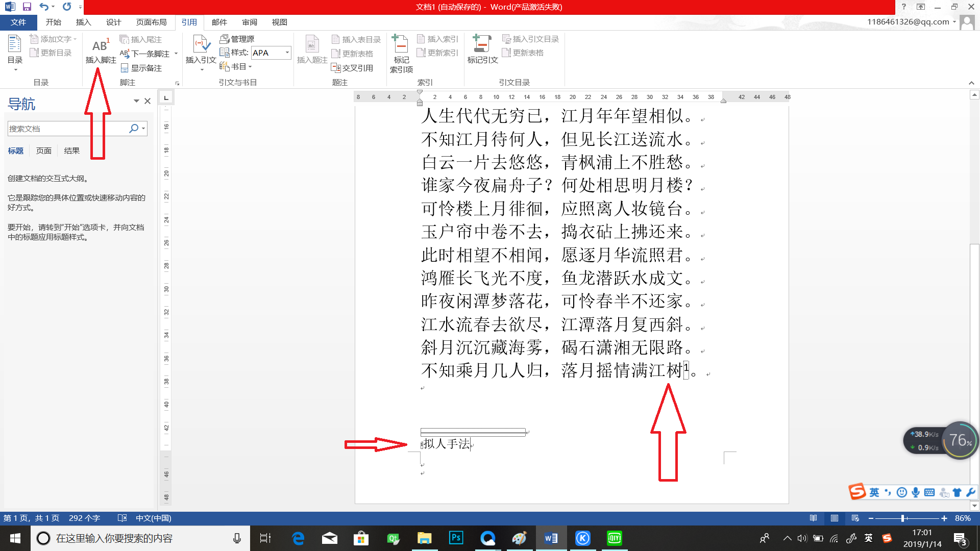This screenshot has width=980, height=551.
Task: Switch to the Page Layout (页面布局) tab
Action: click(151, 22)
